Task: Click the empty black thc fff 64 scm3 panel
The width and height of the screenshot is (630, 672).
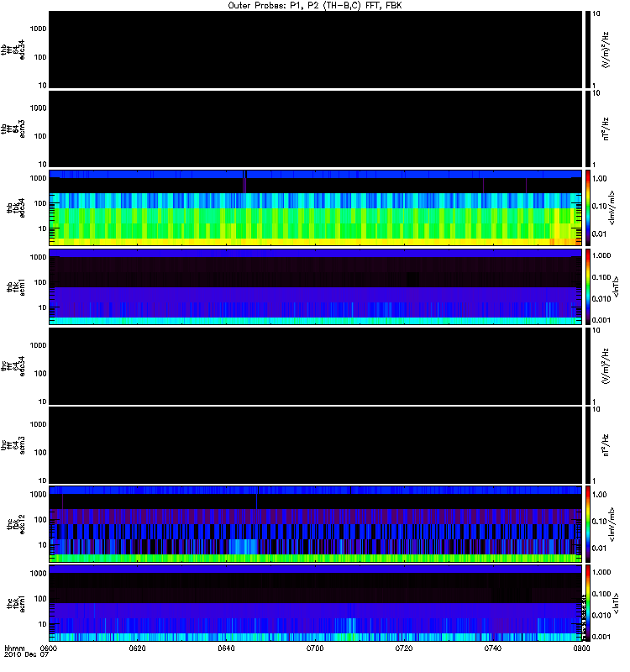Action: [315, 445]
